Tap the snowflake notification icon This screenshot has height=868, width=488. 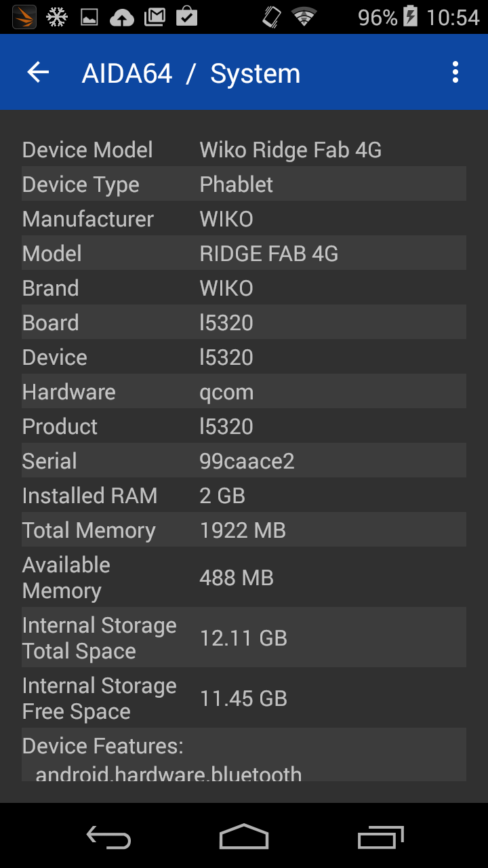click(57, 17)
